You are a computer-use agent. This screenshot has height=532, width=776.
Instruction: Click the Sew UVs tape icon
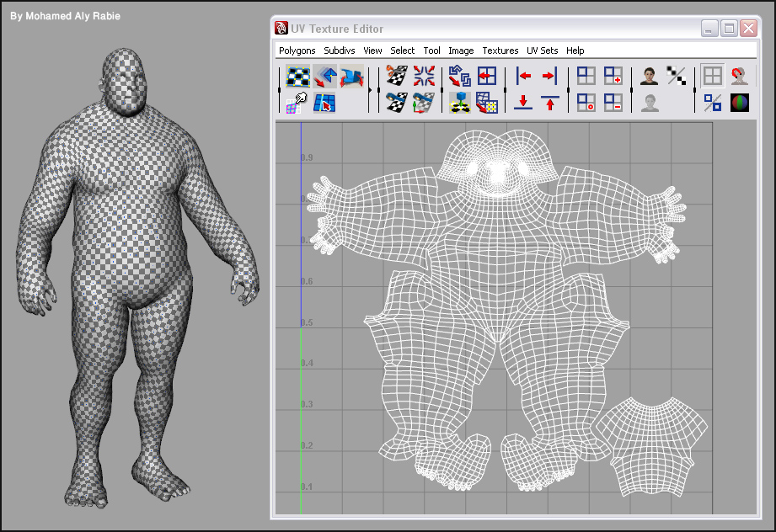(x=397, y=103)
